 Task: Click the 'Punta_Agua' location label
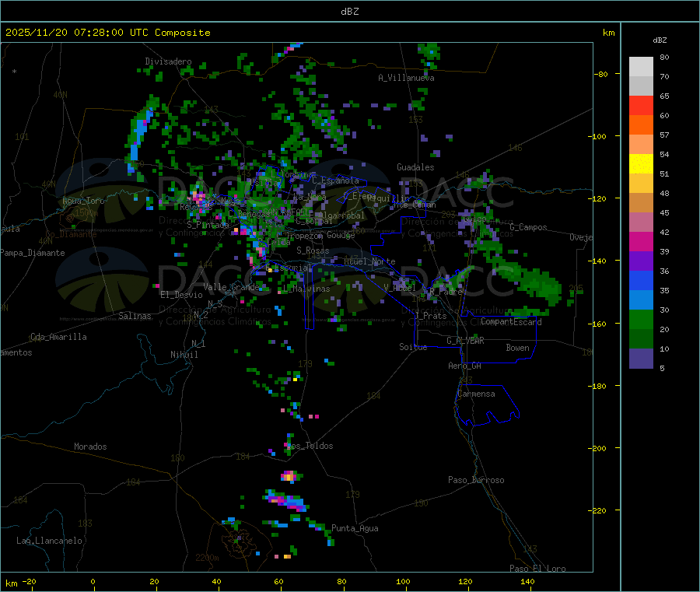coord(355,528)
